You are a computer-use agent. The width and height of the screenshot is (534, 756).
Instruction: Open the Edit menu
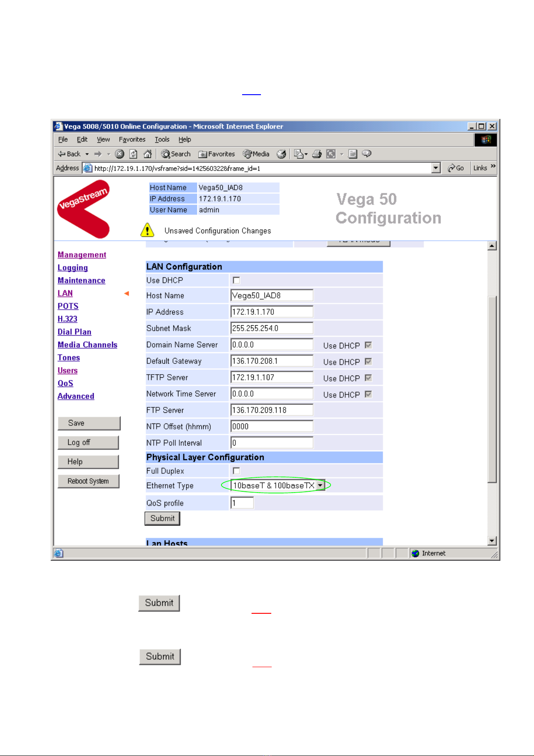point(82,140)
